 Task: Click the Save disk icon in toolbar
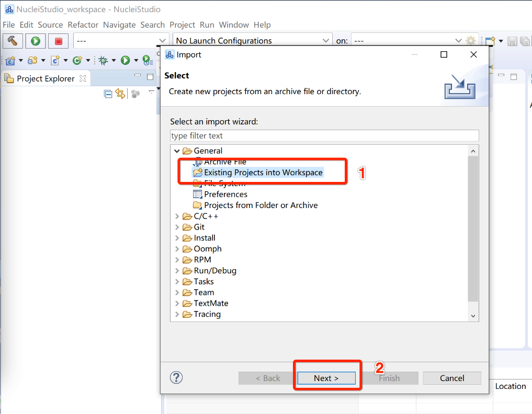[x=512, y=41]
